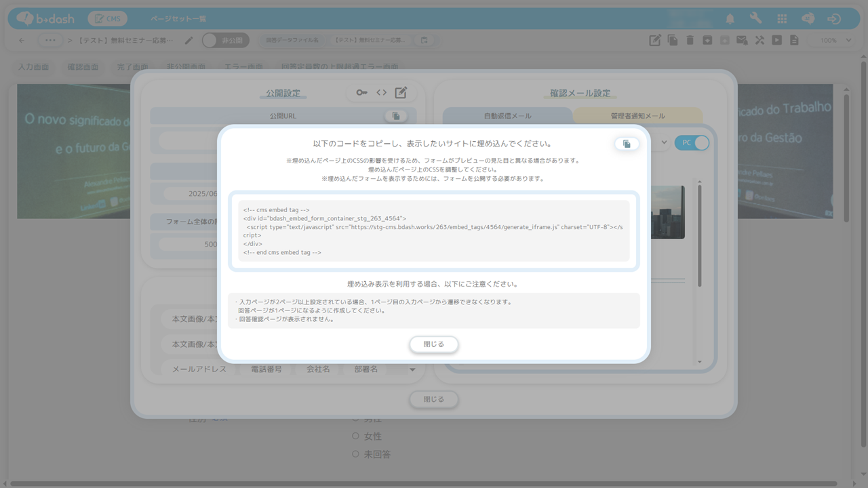
Task: Switch to the 確認画面 tab
Action: point(83,67)
